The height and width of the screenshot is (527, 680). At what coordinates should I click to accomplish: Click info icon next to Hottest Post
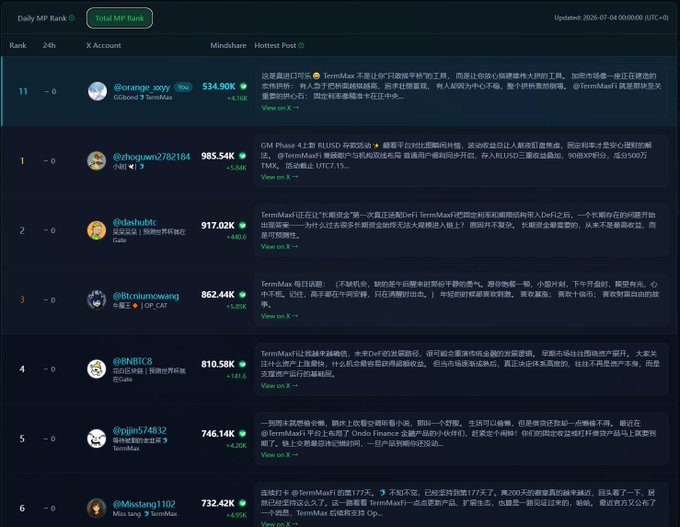[x=301, y=45]
